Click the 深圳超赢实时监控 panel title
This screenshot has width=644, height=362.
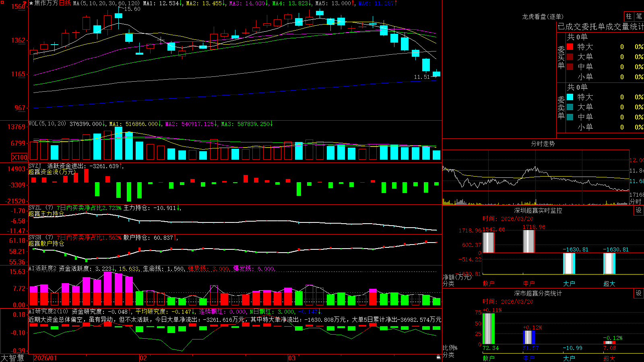pos(538,210)
